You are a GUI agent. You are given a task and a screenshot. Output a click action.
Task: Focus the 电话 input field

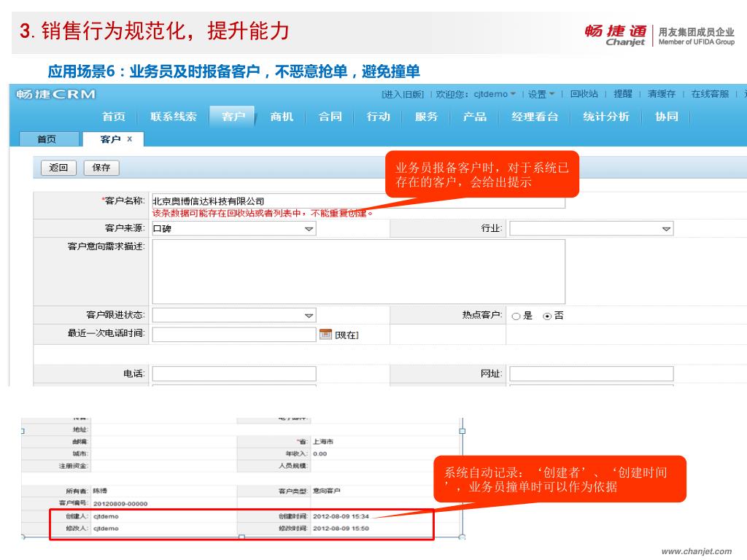click(x=234, y=374)
